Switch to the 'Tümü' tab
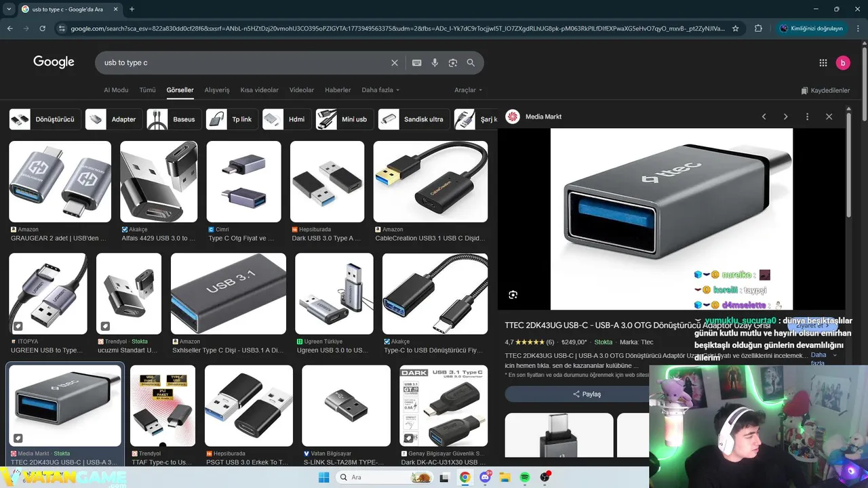868x488 pixels. 147,90
